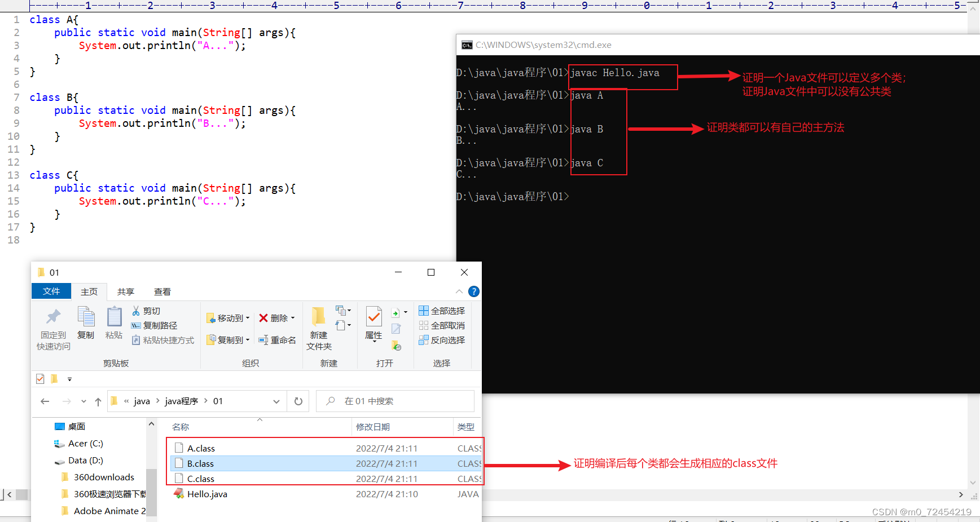
Task: Click the properties checkmark in quick access toolbar
Action: click(x=40, y=379)
